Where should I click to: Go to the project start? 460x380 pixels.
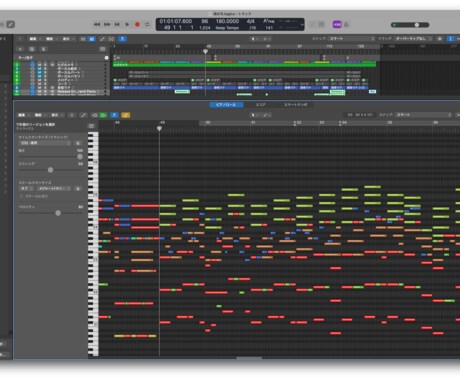(117, 24)
